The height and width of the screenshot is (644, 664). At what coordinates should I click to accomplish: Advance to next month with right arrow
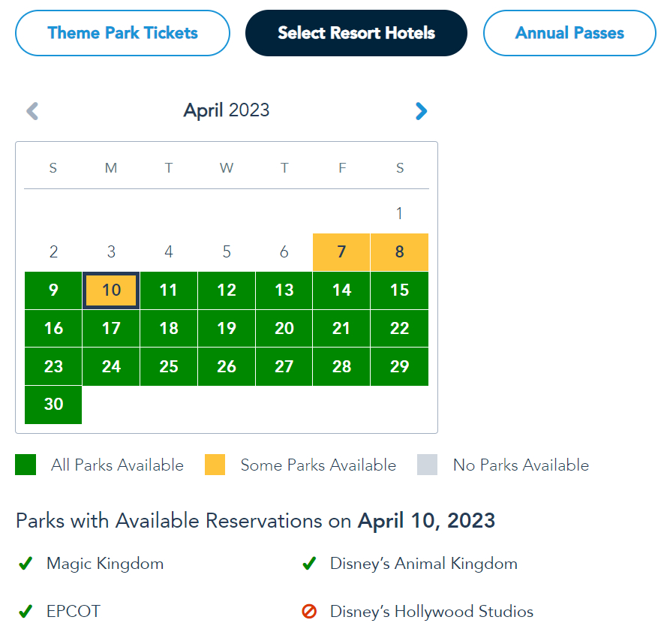[x=421, y=112]
